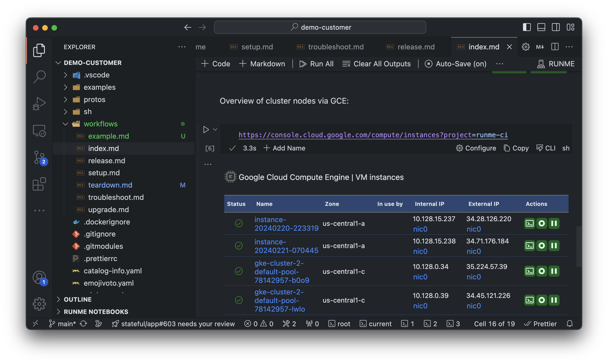The width and height of the screenshot is (608, 364).
Task: Open Manage gear in activity bar
Action: click(39, 304)
